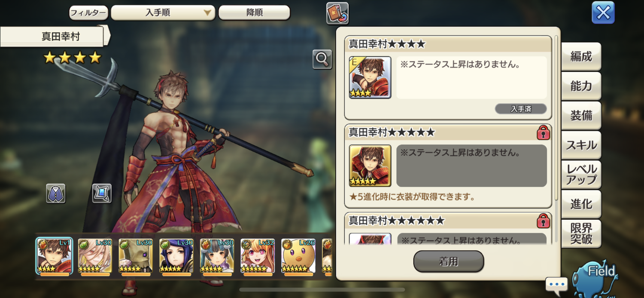
Task: Switch to the スキル tab
Action: 581,145
